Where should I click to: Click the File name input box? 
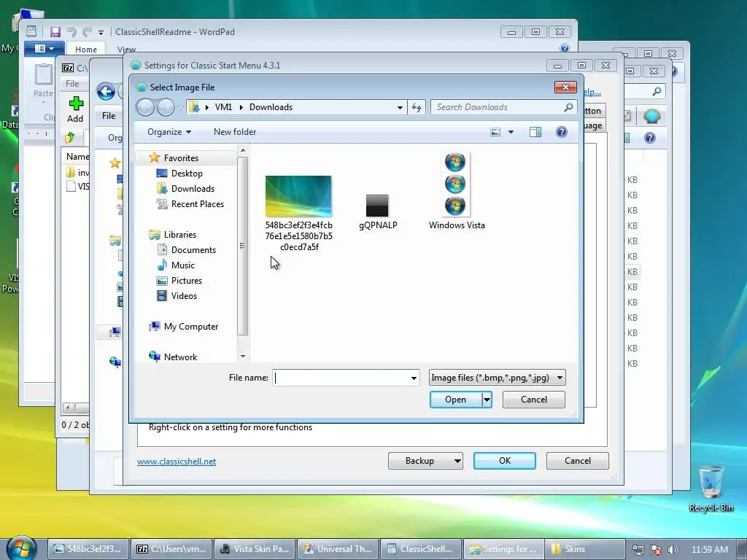coord(340,378)
